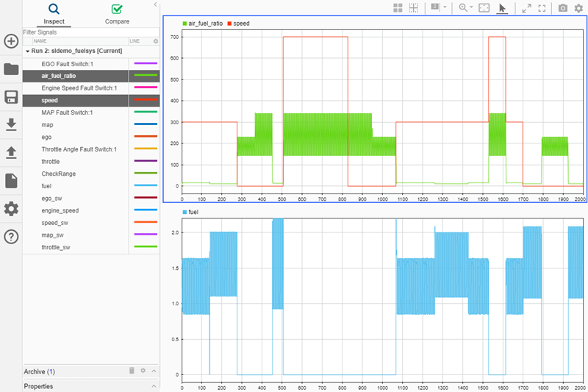Image resolution: width=588 pixels, height=392 pixels.
Task: Click the clear subplot dashed grid icon
Action: coord(414,8)
